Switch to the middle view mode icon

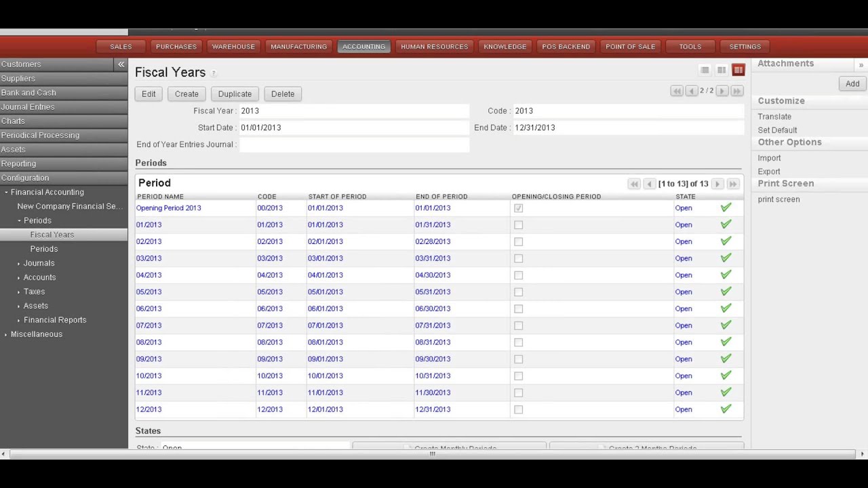(x=722, y=70)
